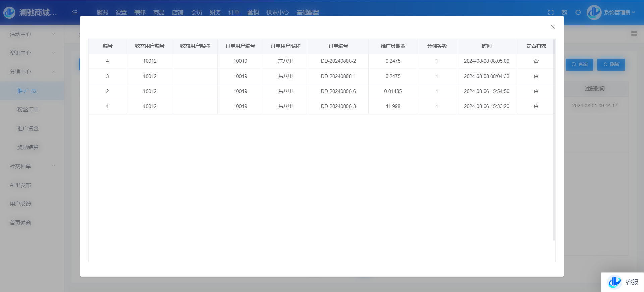Expand the 资讯中心 sidebar menu

(x=32, y=53)
